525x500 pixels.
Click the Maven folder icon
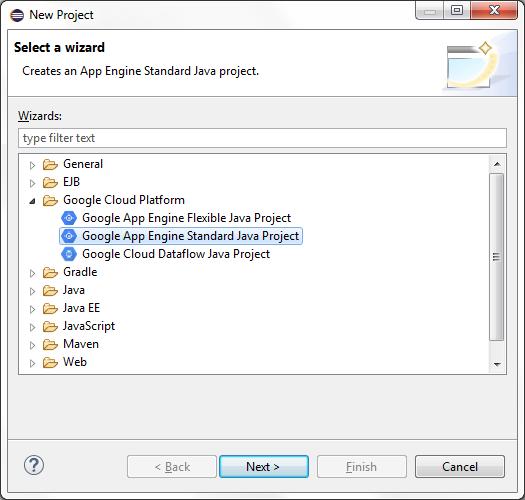coord(50,345)
